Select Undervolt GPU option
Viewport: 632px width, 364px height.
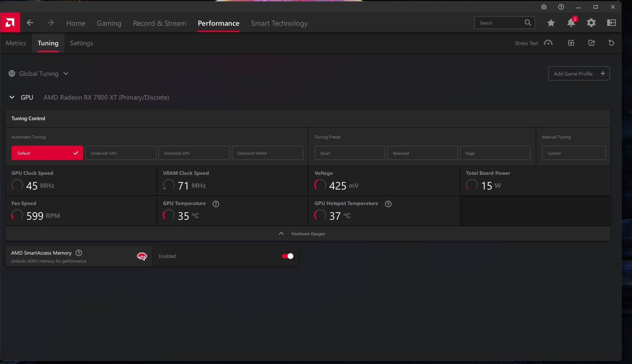point(121,153)
